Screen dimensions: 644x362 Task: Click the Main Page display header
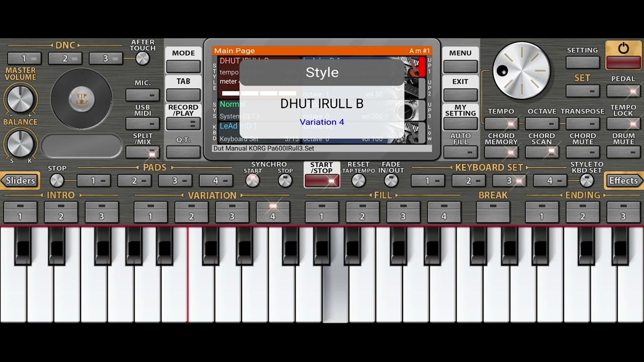coord(322,51)
